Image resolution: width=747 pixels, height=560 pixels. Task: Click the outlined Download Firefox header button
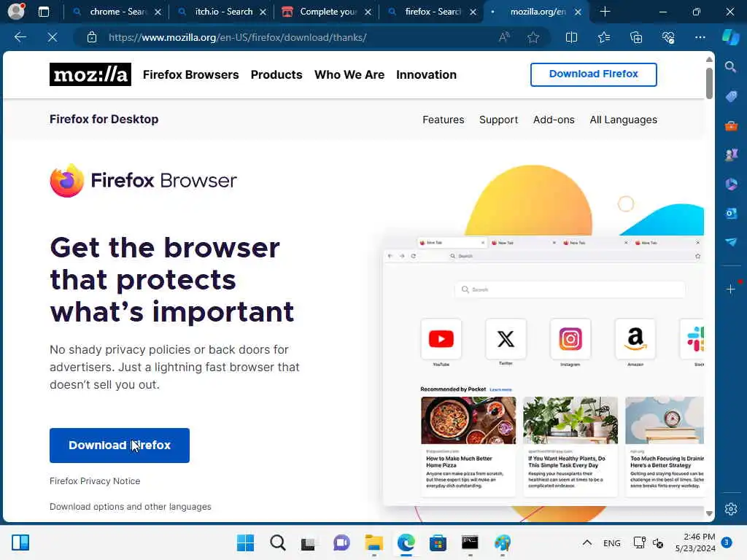tap(594, 74)
